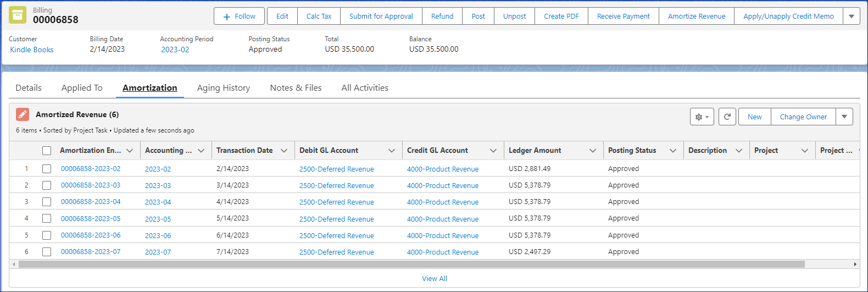Switch to Aging History tab
The width and height of the screenshot is (868, 292).
pos(224,88)
